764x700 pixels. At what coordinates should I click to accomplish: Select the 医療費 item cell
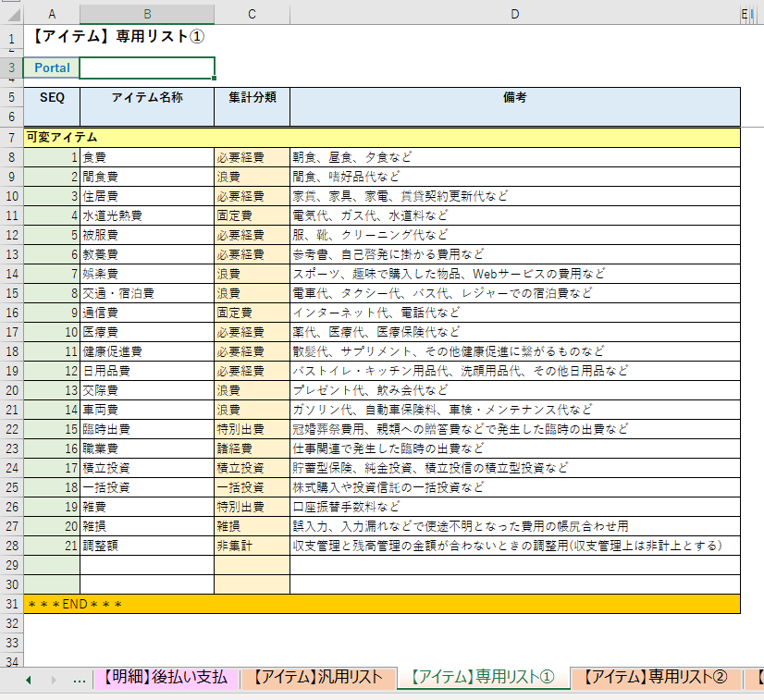(x=147, y=332)
